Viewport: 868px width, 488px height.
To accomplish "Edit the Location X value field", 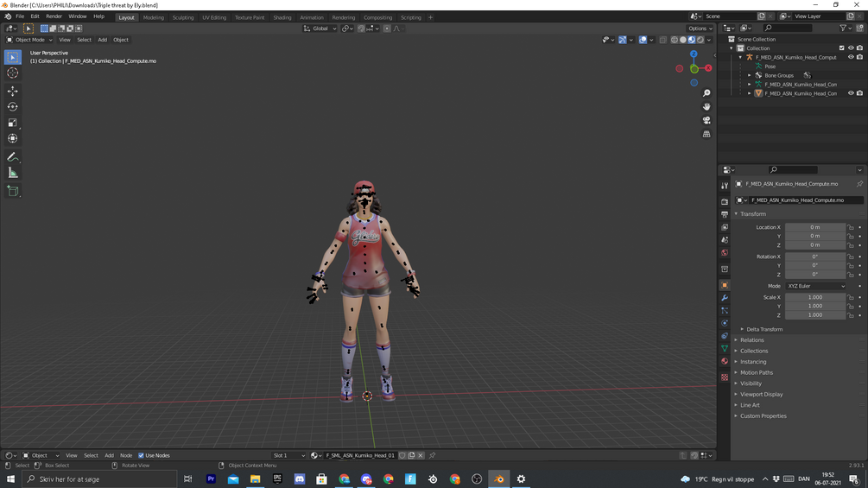I will click(814, 227).
